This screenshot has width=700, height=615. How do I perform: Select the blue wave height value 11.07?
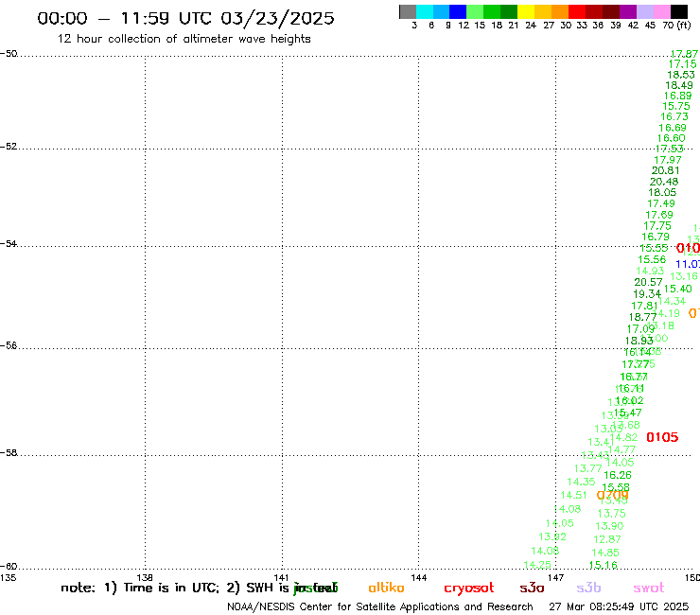coord(688,264)
